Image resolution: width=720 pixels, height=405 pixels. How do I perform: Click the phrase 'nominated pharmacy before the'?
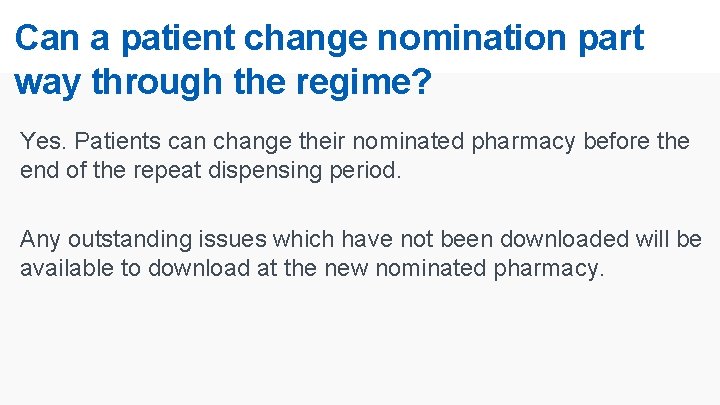click(x=521, y=141)
